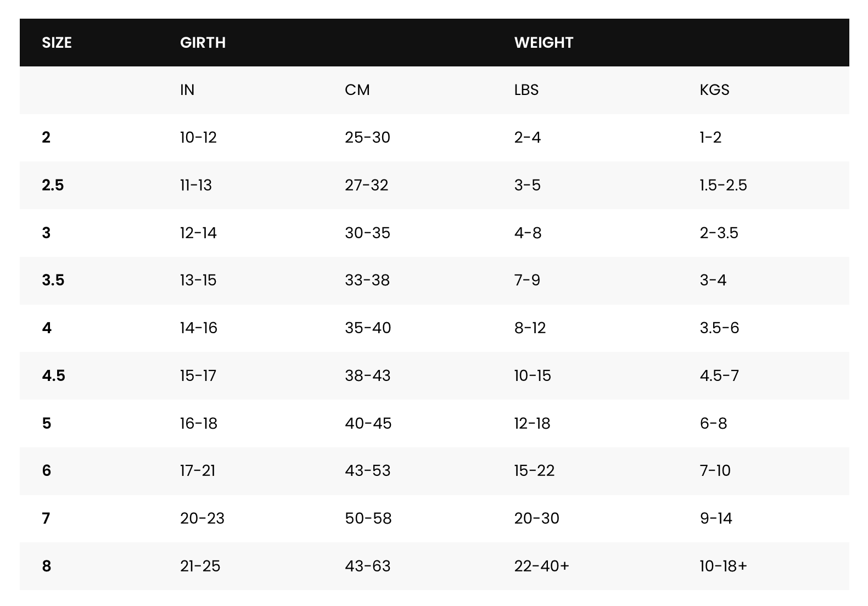Click the size 3.5 row label

pyautogui.click(x=53, y=280)
